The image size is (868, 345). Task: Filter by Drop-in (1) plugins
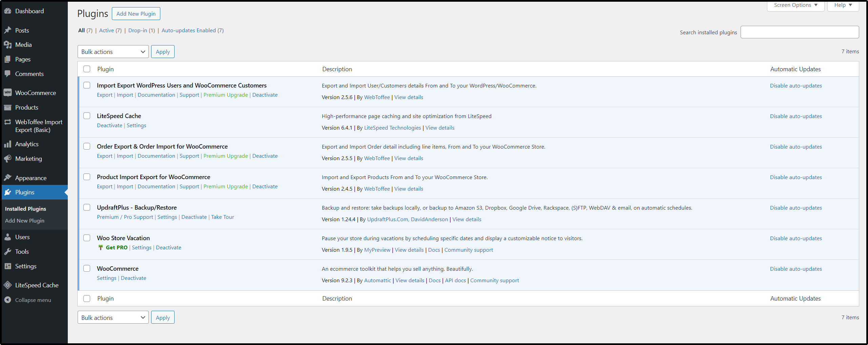point(141,31)
